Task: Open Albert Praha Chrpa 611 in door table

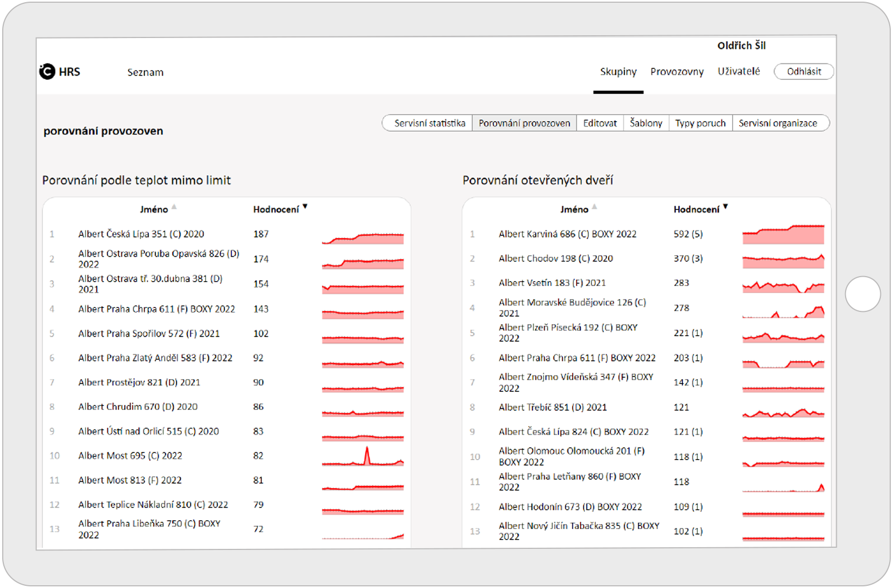Action: tap(577, 358)
